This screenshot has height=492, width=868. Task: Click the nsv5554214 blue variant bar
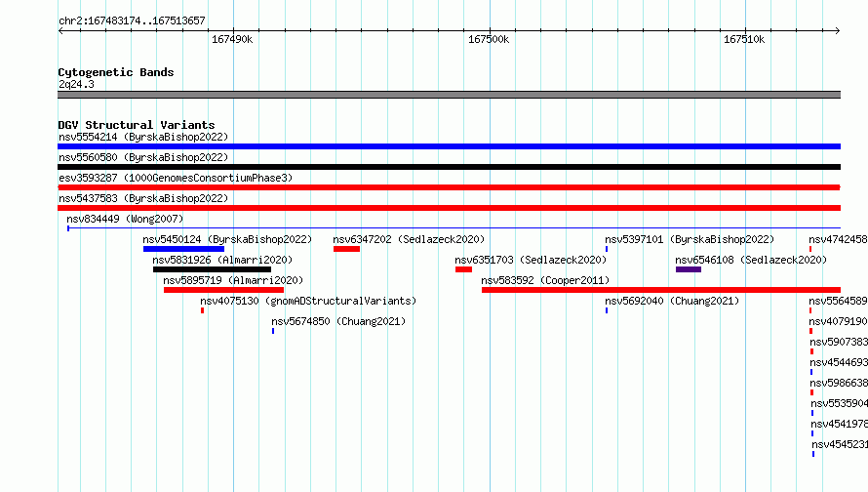click(x=449, y=146)
